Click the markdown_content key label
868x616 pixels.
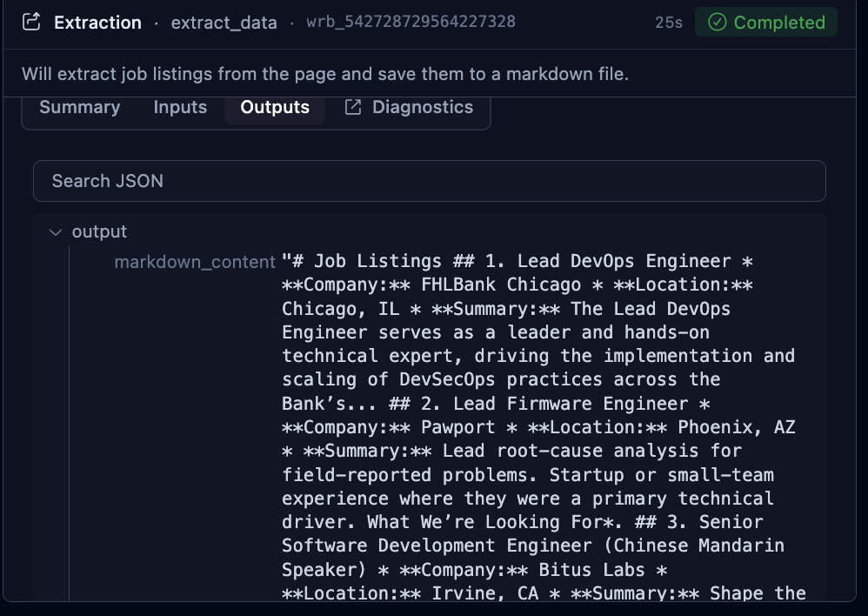[x=194, y=262]
